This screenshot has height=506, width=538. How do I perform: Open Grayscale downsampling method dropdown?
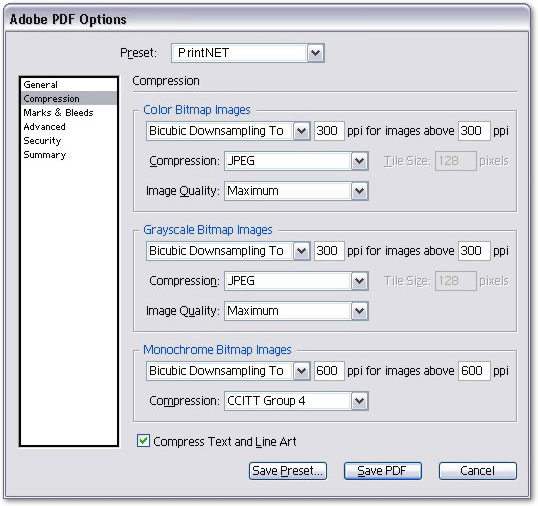point(228,251)
